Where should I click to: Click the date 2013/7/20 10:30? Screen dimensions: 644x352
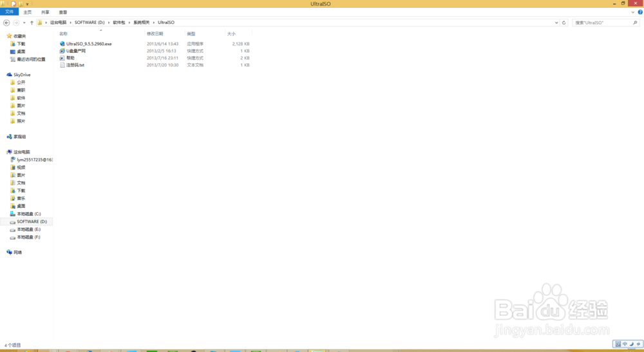pos(163,65)
